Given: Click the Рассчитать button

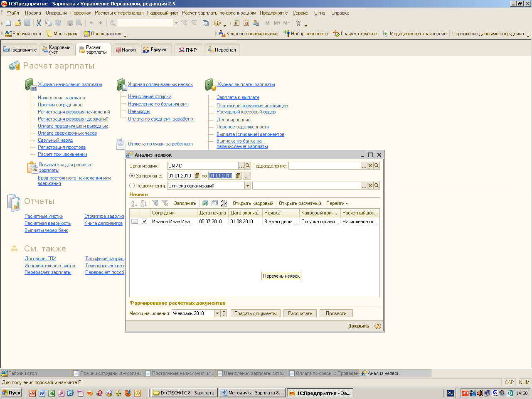Looking at the screenshot, I should click(x=300, y=313).
